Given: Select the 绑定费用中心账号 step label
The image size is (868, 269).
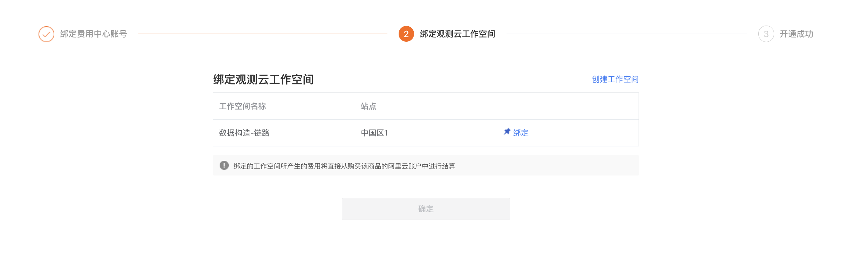Looking at the screenshot, I should (x=94, y=34).
